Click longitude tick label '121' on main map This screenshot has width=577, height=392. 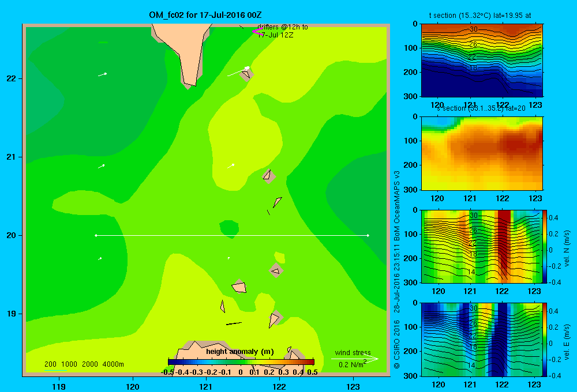tap(206, 386)
